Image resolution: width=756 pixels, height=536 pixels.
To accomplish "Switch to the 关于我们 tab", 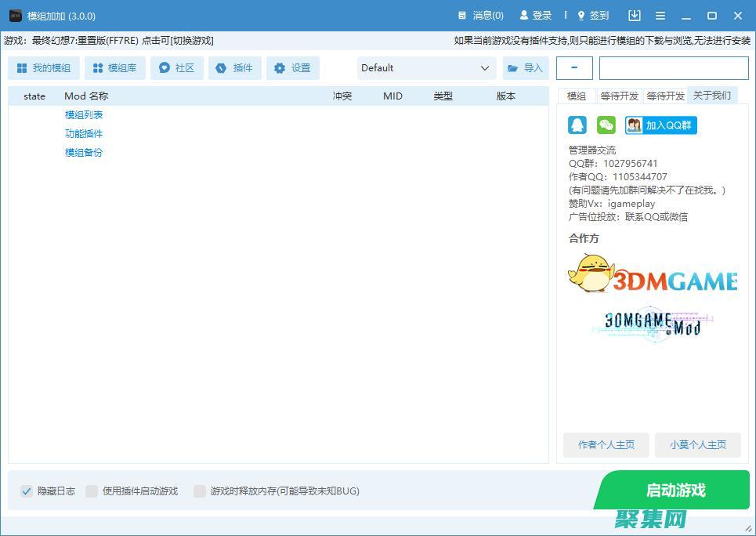I will coord(711,96).
